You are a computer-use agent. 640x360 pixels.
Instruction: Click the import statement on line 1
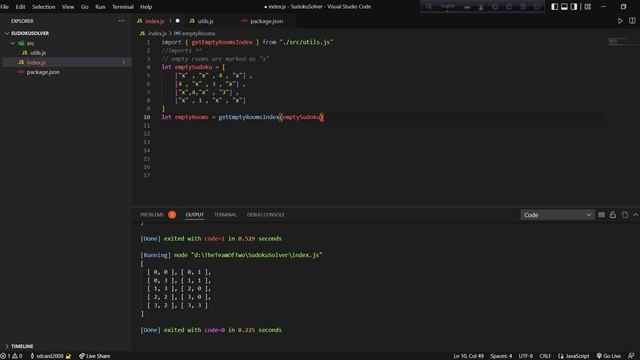click(x=247, y=42)
